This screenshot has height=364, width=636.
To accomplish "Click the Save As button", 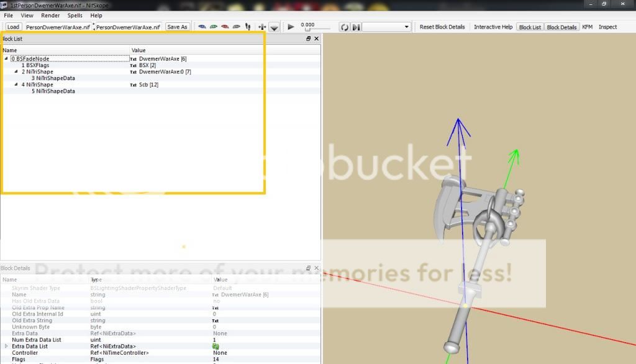I will point(177,27).
